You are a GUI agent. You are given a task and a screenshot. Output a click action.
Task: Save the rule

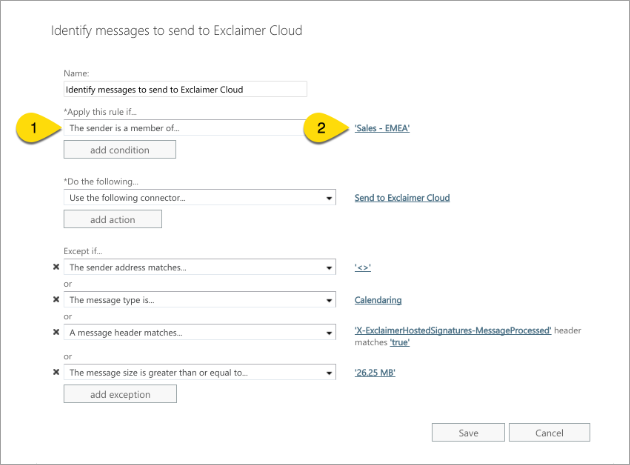(468, 432)
